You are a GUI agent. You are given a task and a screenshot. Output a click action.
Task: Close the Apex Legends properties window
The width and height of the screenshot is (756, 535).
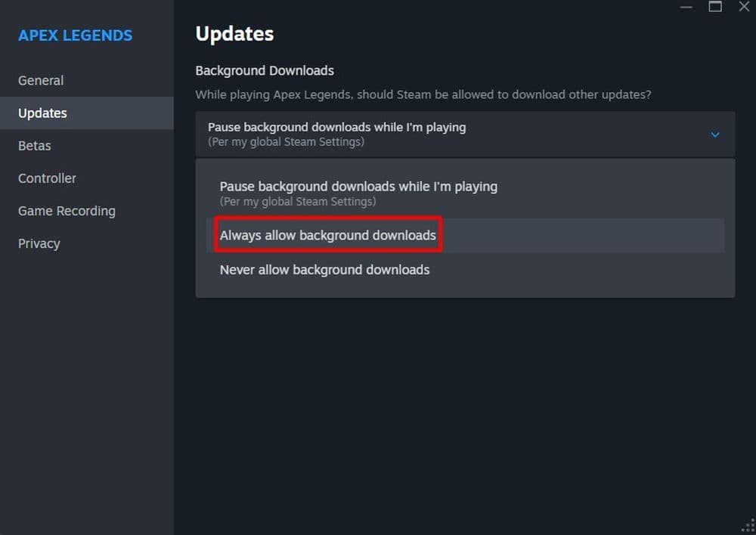[744, 7]
